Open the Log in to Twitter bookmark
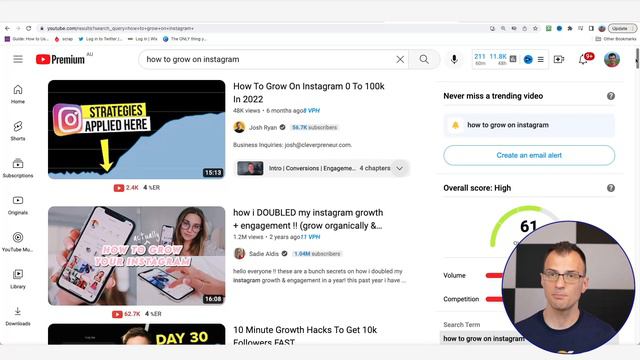Viewport: 640px width, 360px height. point(100,39)
